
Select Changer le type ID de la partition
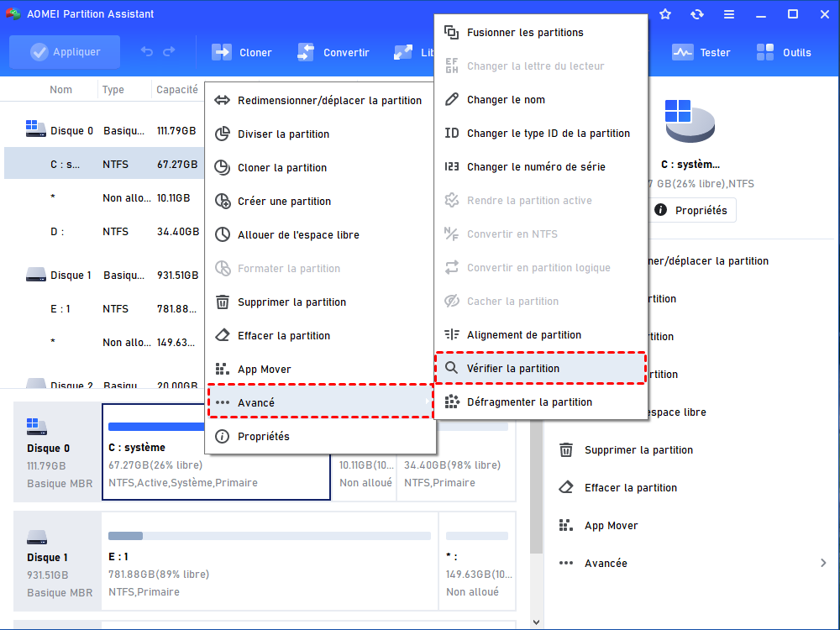tap(540, 134)
